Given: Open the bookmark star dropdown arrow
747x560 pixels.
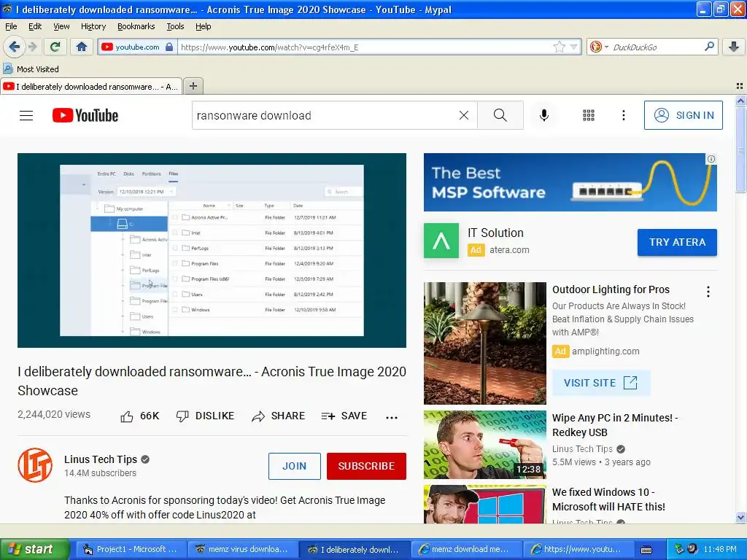Looking at the screenshot, I should click(x=573, y=47).
